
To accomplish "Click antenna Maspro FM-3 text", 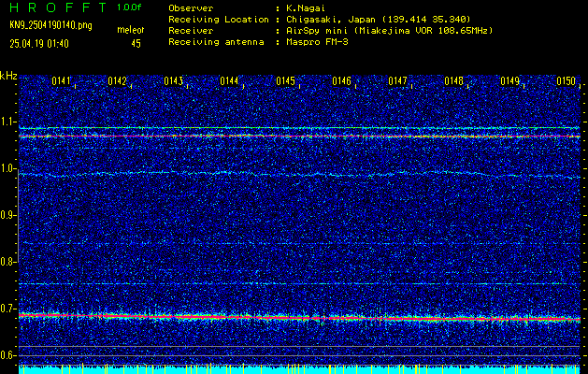I will [x=317, y=42].
